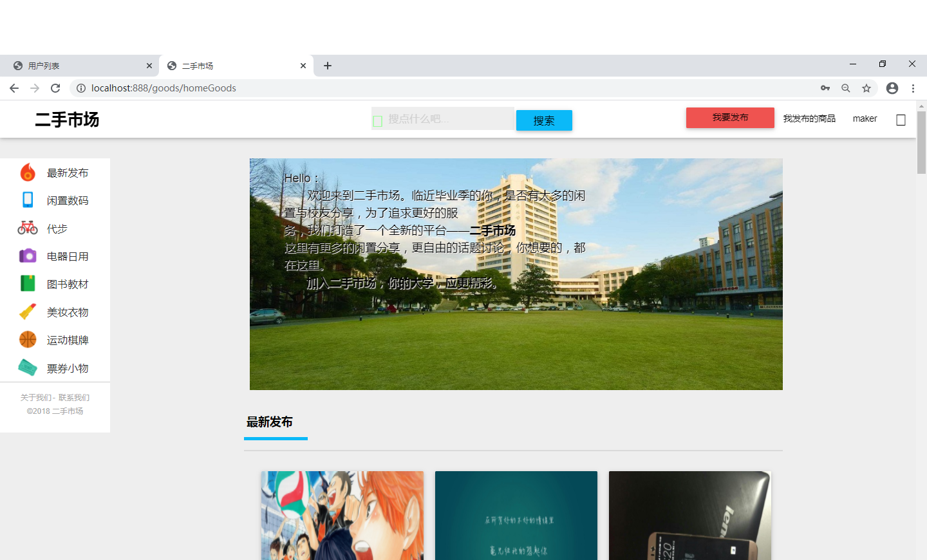927x560 pixels.
Task: Toggle the bookmark star in the address bar
Action: pyautogui.click(x=867, y=88)
